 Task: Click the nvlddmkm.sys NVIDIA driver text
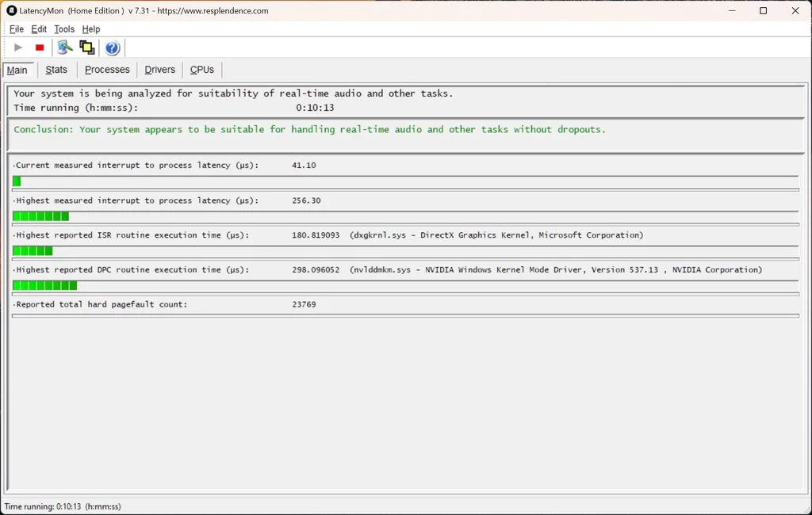tap(556, 269)
